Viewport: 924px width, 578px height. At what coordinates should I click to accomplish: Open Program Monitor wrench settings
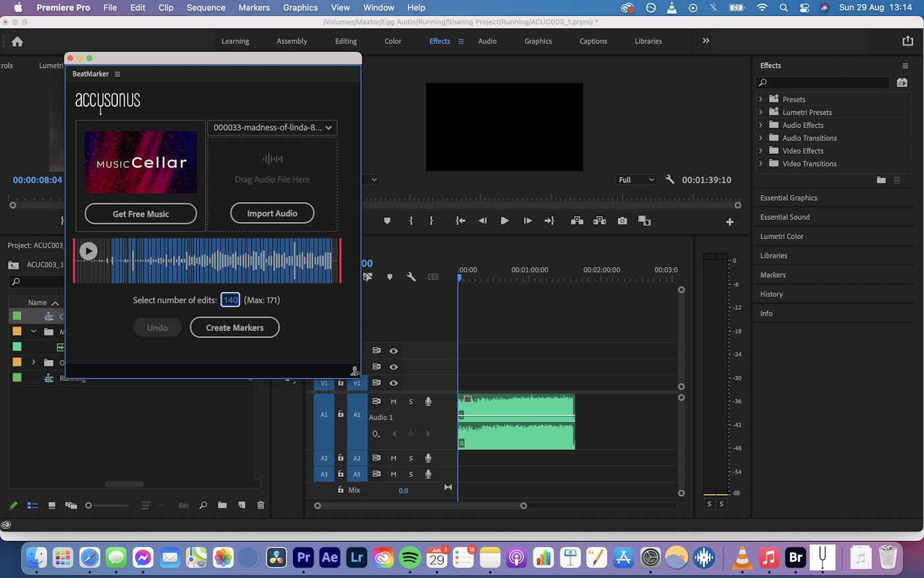click(670, 180)
